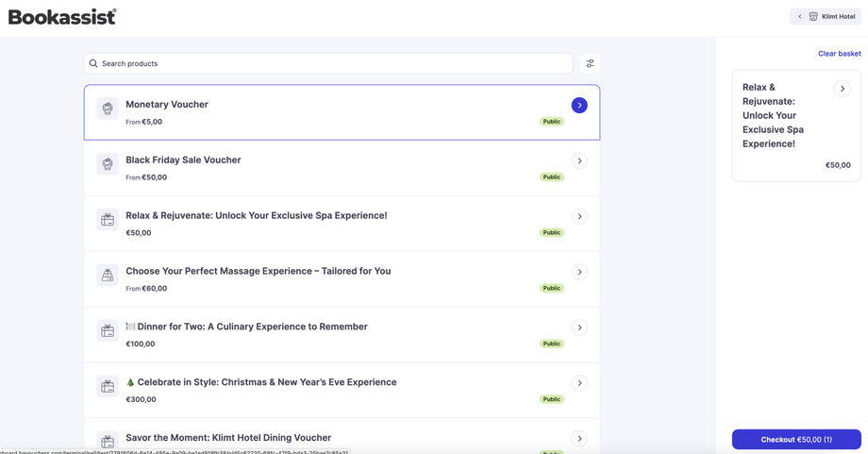The image size is (868, 454).
Task: Click the Relax & Rejuvenate gift icon
Action: (108, 220)
